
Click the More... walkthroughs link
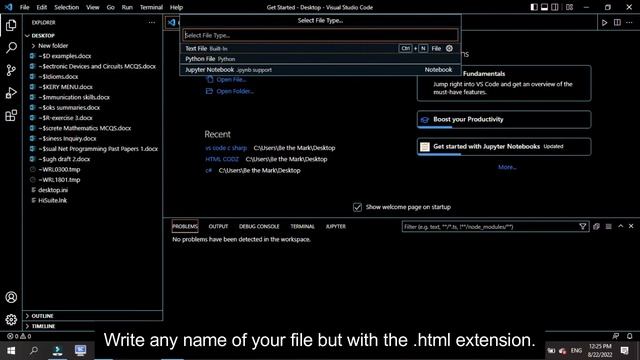507,167
